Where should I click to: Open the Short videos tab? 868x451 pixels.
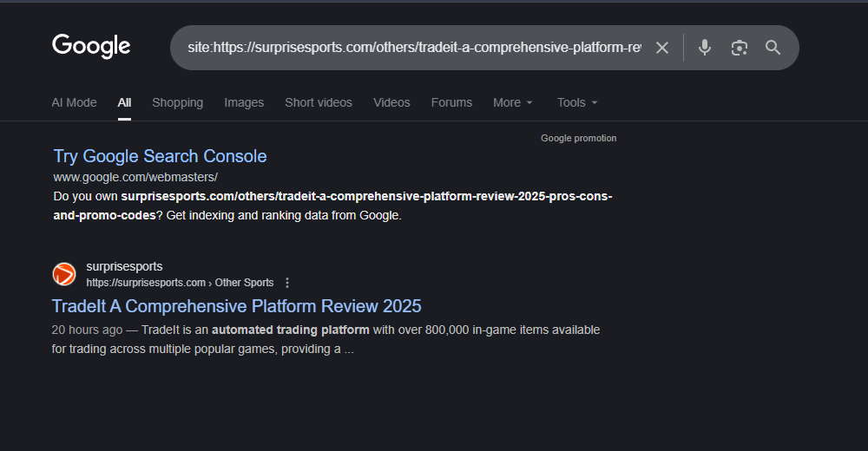[x=319, y=102]
